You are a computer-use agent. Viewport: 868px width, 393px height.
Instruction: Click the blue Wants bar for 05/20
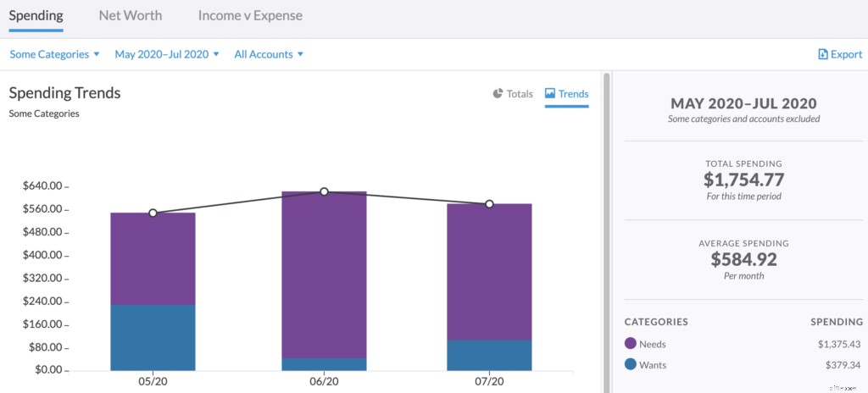coord(153,337)
